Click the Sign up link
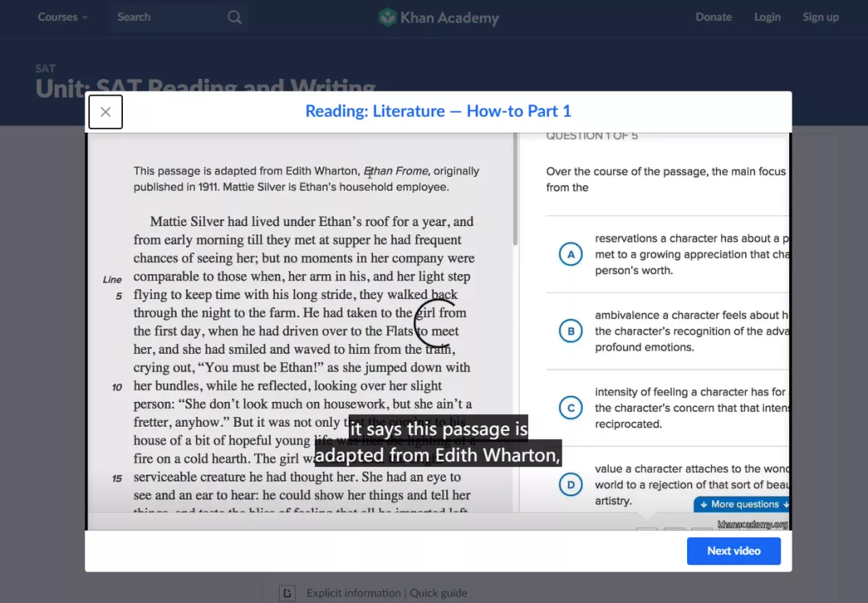This screenshot has height=603, width=868. pos(821,17)
